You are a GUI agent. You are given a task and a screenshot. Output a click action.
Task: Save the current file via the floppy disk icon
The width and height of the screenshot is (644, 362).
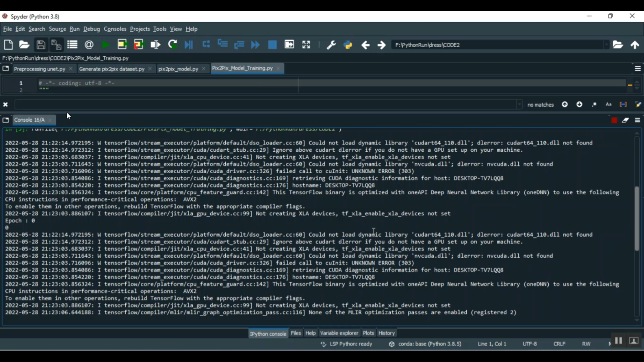point(41,45)
